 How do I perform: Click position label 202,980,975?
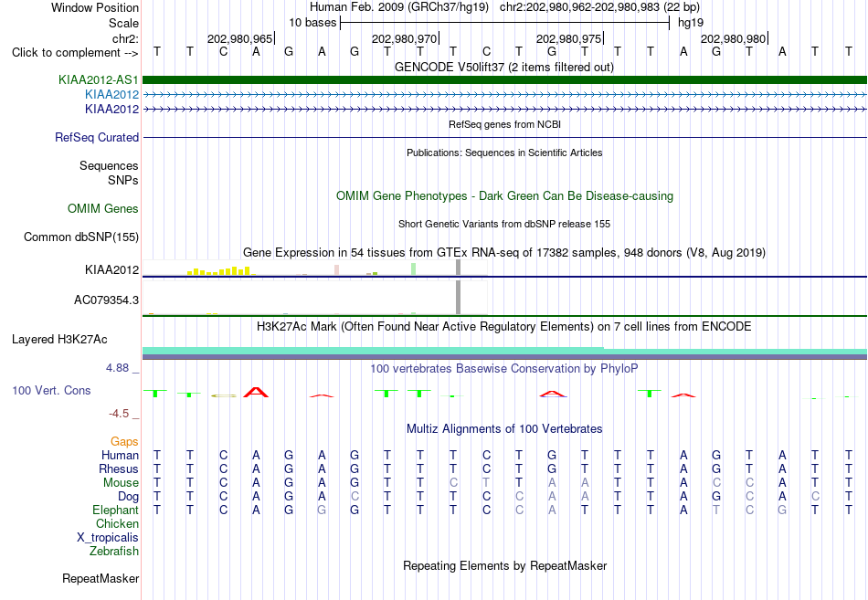click(x=568, y=38)
